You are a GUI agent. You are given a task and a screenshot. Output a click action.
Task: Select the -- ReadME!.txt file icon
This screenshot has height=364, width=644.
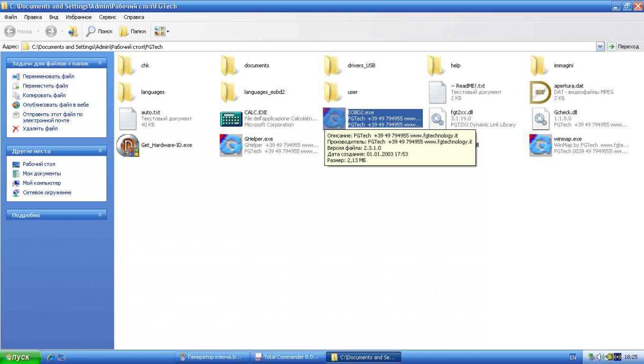(437, 92)
